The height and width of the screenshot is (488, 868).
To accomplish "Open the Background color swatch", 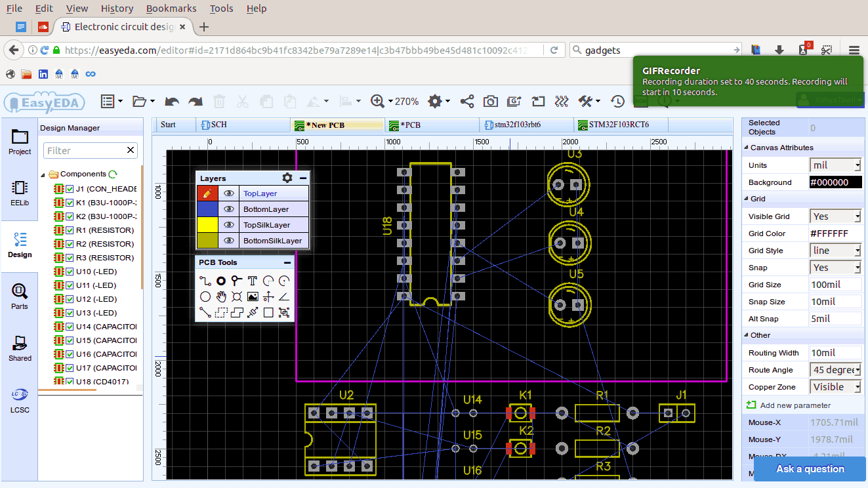I will (x=835, y=182).
